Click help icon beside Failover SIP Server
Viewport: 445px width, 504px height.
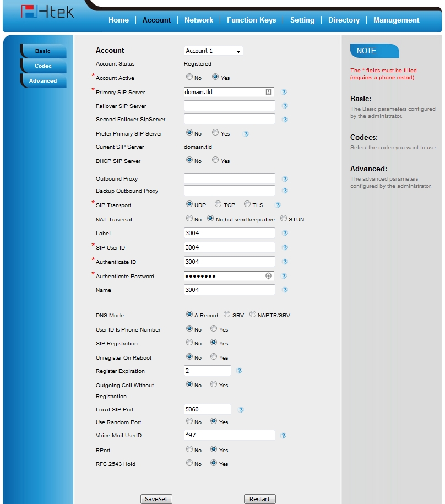pos(285,106)
